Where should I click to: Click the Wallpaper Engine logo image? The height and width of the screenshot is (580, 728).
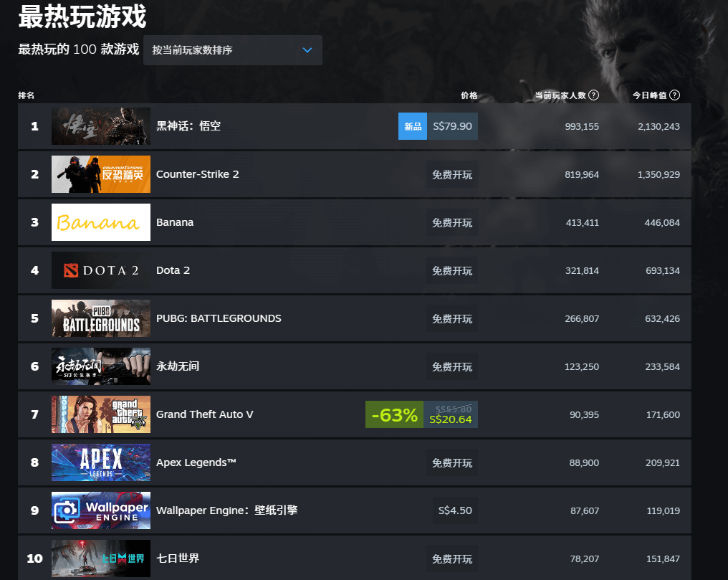(100, 510)
